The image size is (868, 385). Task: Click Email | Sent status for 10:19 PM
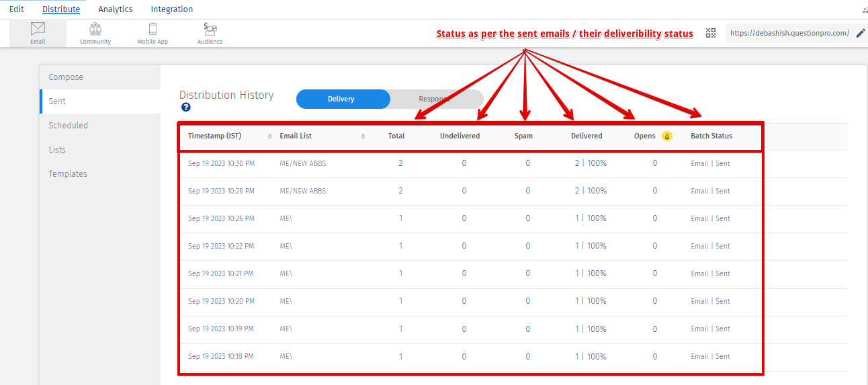coord(710,329)
